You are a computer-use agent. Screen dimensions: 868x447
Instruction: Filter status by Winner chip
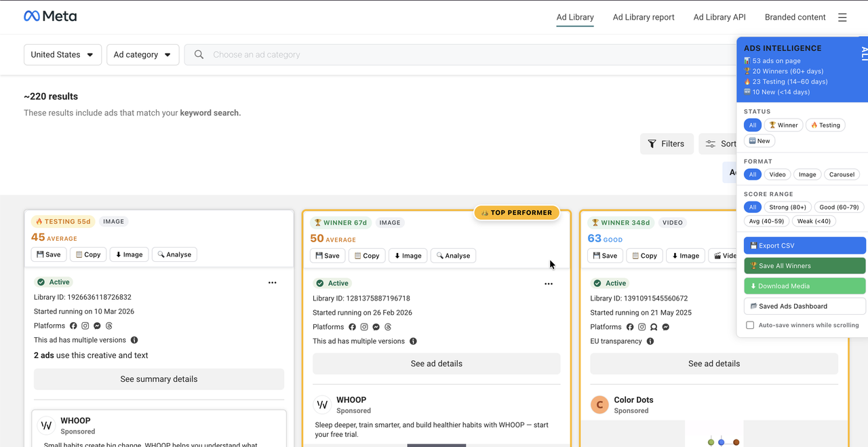point(783,125)
